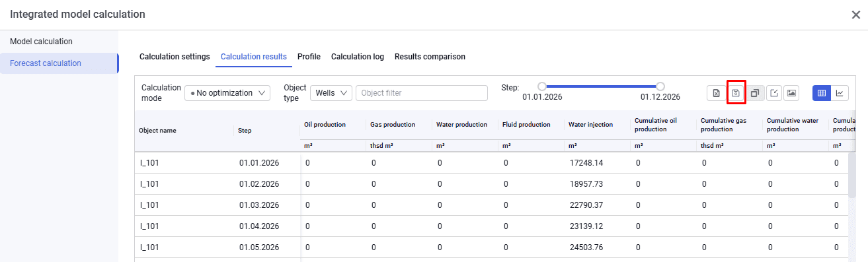Click water injection value 17248.14
Screen dimensions: 868x262
pyautogui.click(x=586, y=162)
